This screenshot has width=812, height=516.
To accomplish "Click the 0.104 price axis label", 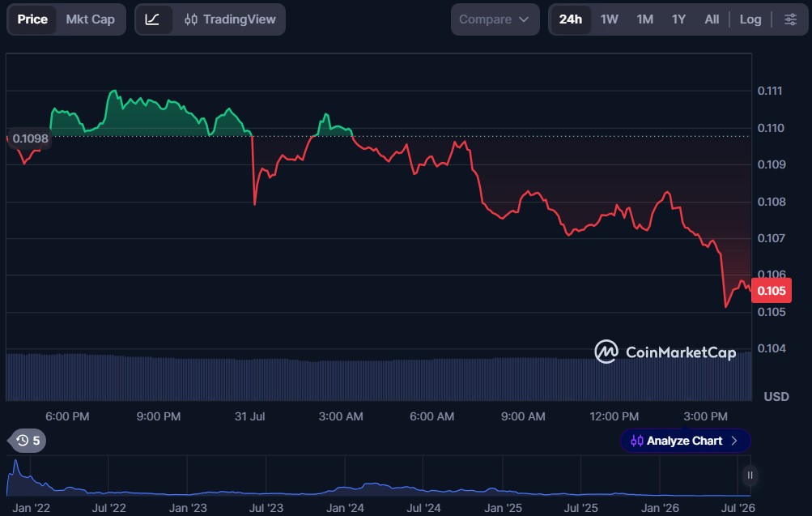I will tap(771, 348).
